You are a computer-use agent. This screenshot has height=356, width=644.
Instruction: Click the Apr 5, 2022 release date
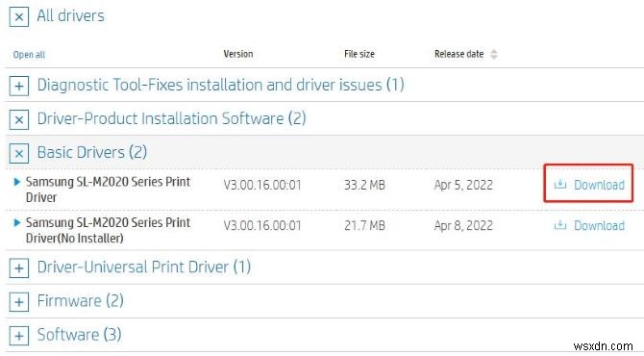point(463,185)
